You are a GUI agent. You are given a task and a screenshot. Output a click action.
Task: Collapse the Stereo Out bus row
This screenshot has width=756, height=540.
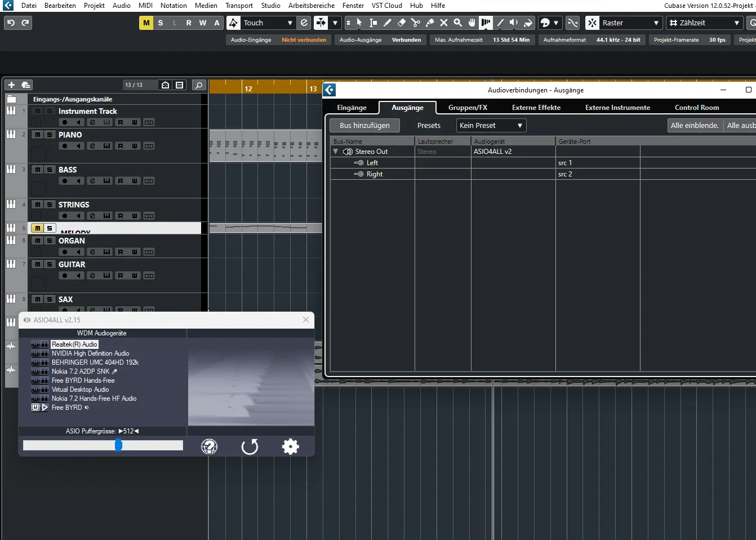coord(336,152)
